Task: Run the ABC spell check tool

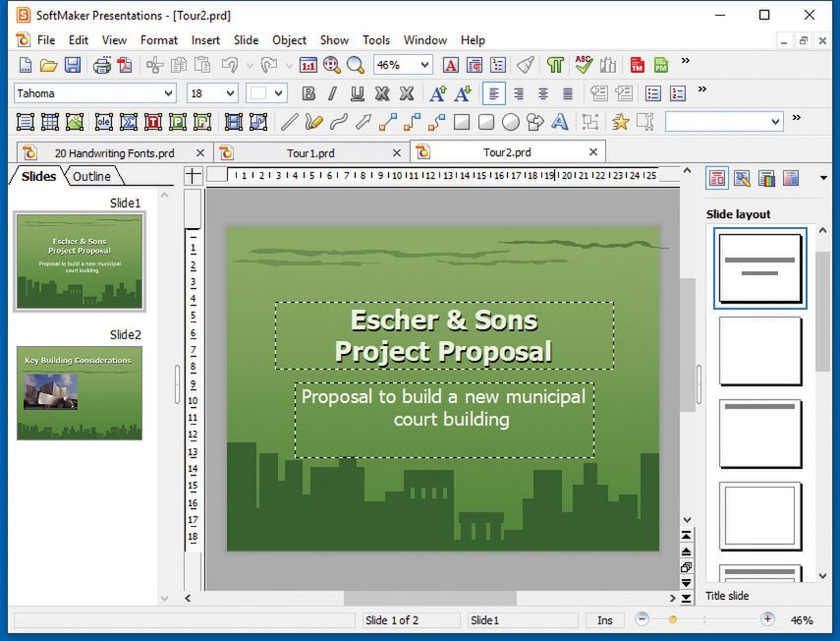Action: [x=584, y=66]
